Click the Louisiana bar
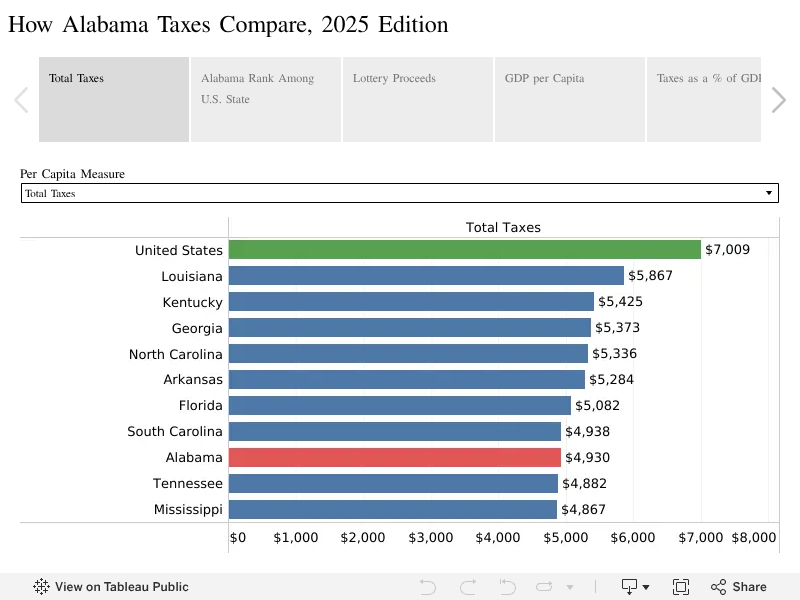Viewport: 800px width, 600px height. click(427, 276)
